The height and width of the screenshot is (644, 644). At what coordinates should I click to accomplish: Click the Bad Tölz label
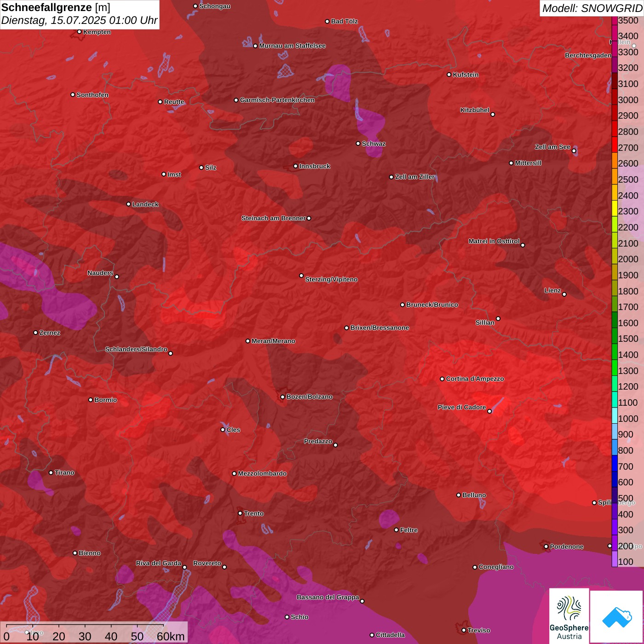(345, 21)
